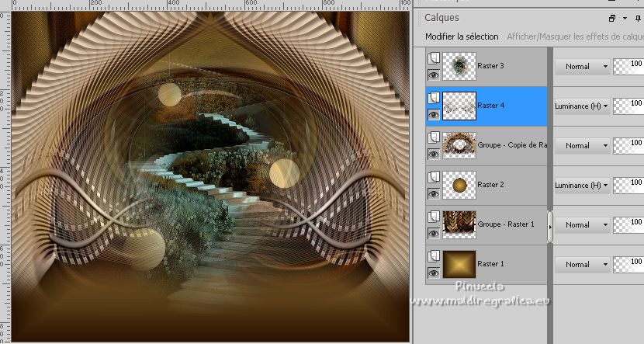
Task: Click the layer type icon for Raster 1
Action: (x=434, y=256)
